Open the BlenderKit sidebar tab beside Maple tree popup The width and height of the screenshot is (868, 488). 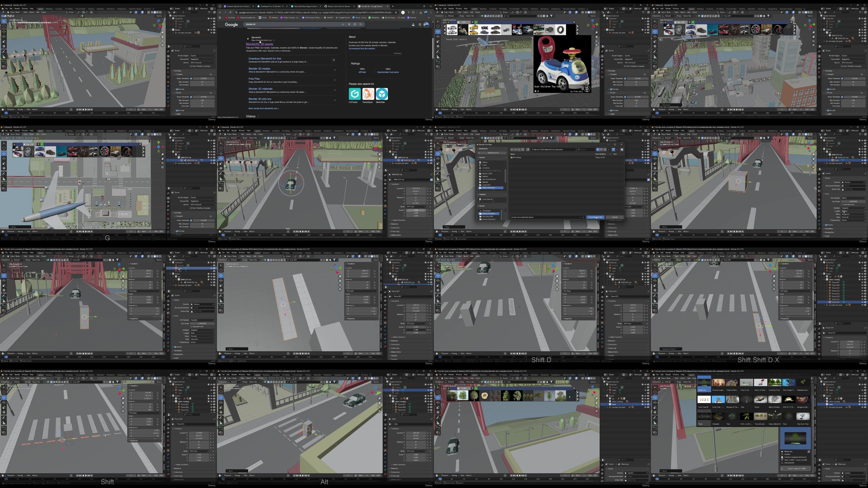pos(815,413)
